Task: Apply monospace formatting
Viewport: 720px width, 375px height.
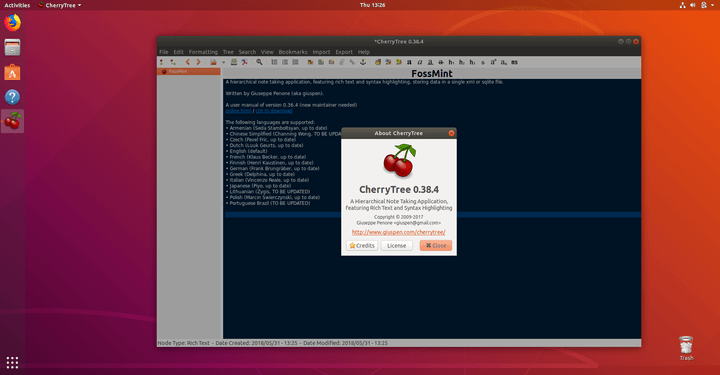Action: [x=514, y=62]
